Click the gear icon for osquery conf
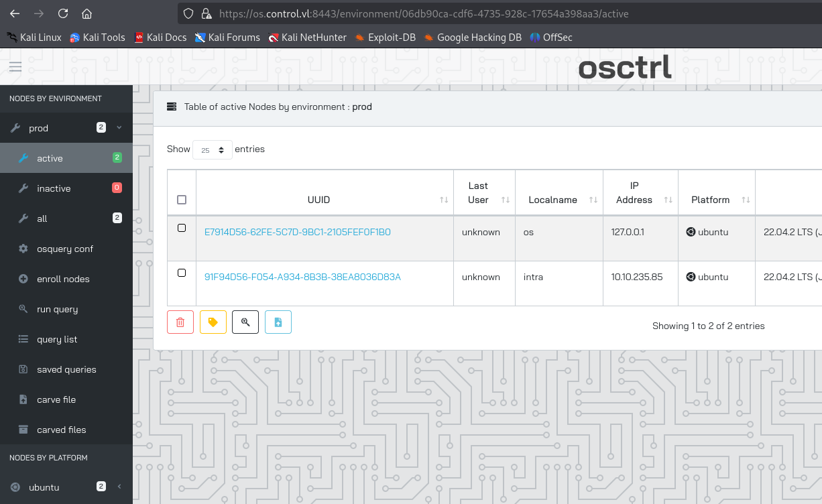 [x=23, y=249]
